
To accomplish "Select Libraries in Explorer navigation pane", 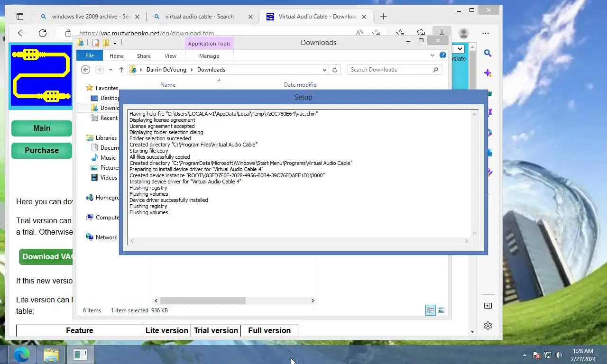I will [x=106, y=138].
